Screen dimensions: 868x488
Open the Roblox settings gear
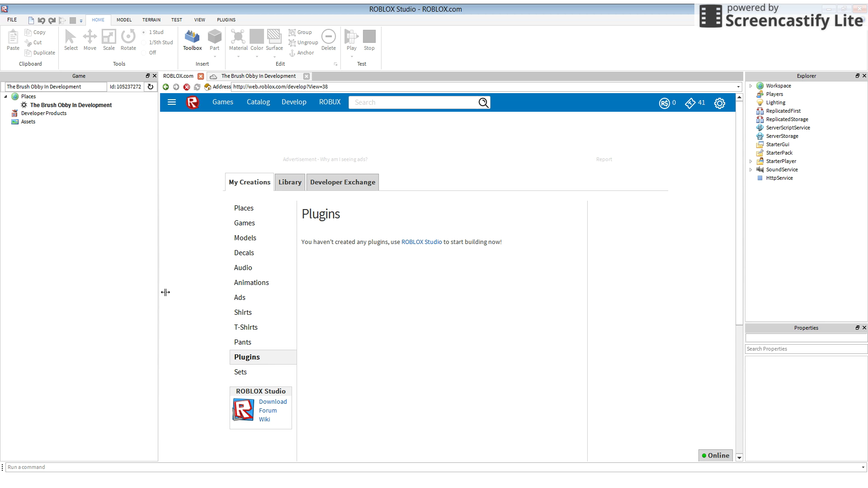click(x=719, y=103)
